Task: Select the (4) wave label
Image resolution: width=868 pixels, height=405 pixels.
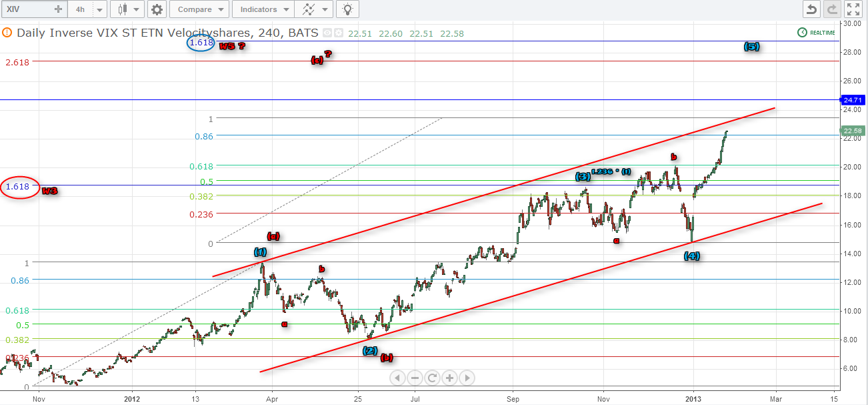Action: tap(692, 256)
